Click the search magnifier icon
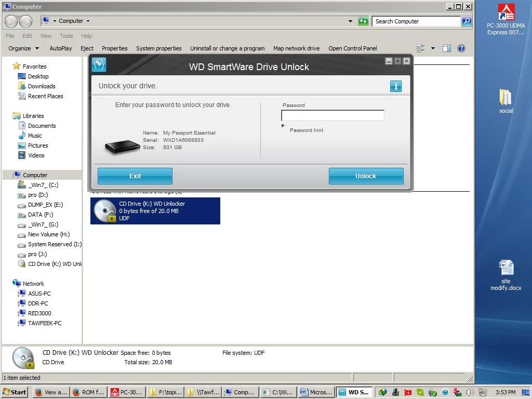The width and height of the screenshot is (532, 399). pyautogui.click(x=467, y=21)
